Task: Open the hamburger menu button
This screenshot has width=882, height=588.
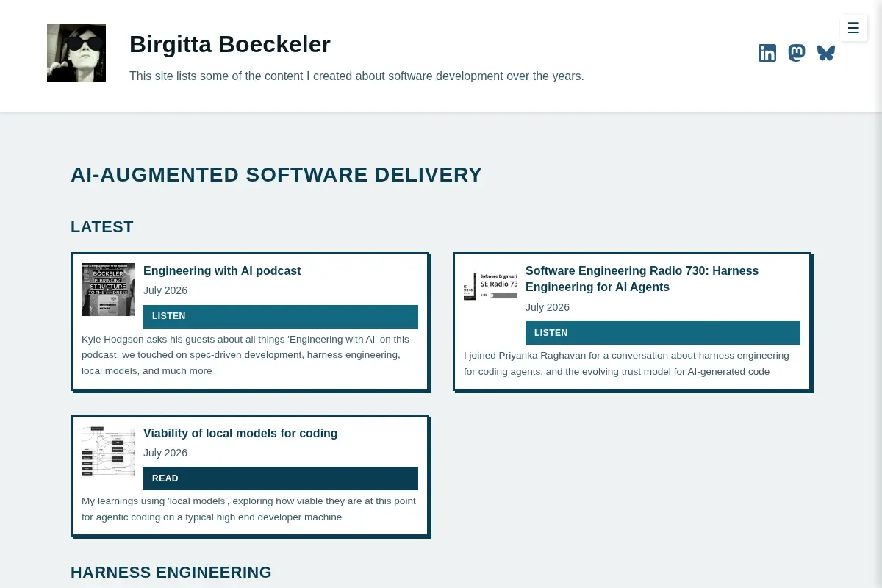Action: click(853, 28)
